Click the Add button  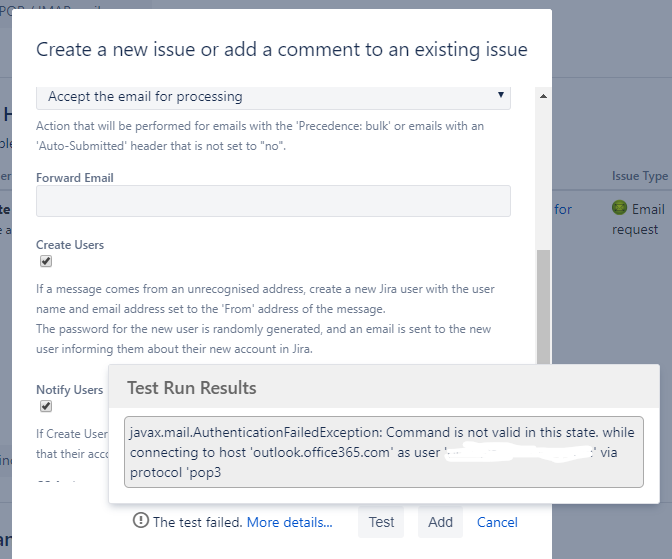coord(440,522)
